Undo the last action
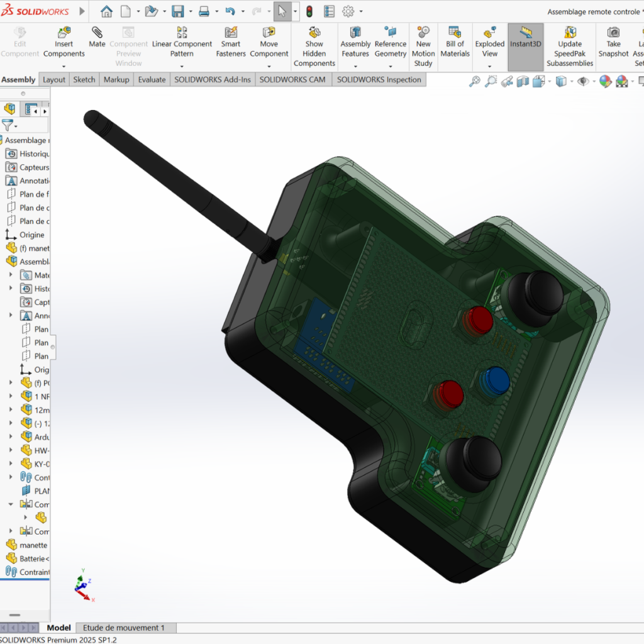This screenshot has width=644, height=644. 230,11
